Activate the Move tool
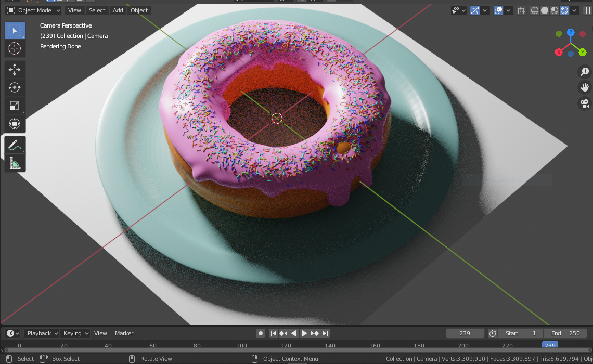Viewport: 593px width, 364px height. coord(15,69)
